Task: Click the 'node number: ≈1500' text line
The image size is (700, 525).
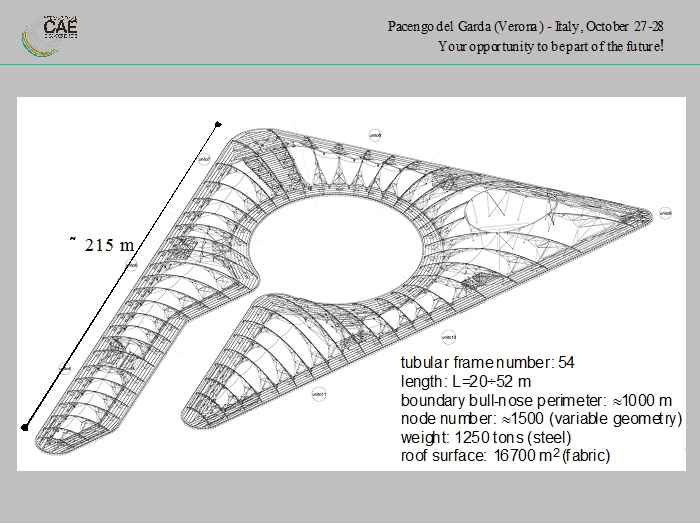Action: click(541, 418)
